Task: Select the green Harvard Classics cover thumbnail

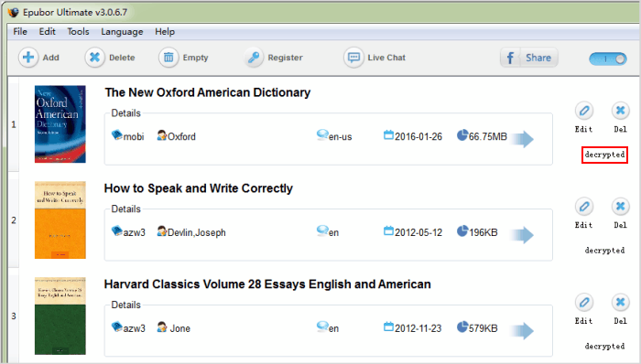Action: pyautogui.click(x=60, y=316)
